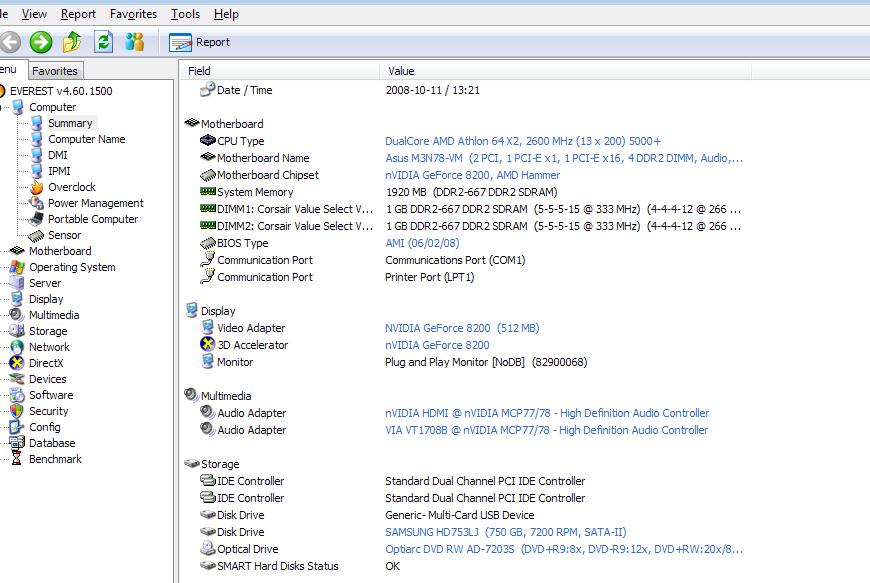Open the Asus M3N78-VM motherboard link
The width and height of the screenshot is (870, 583).
(x=564, y=158)
